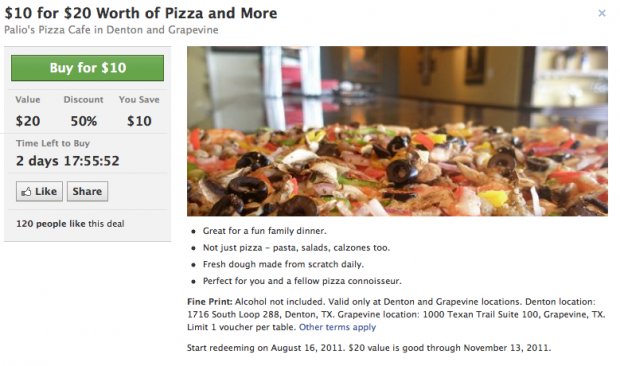Click the pizza photo
The height and width of the screenshot is (366, 620).
(x=397, y=131)
